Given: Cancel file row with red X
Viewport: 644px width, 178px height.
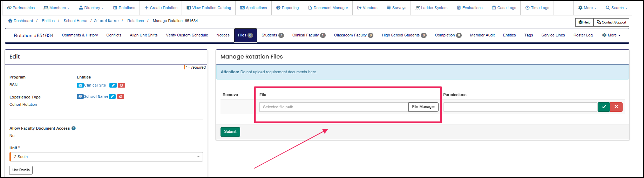Looking at the screenshot, I should tap(616, 107).
